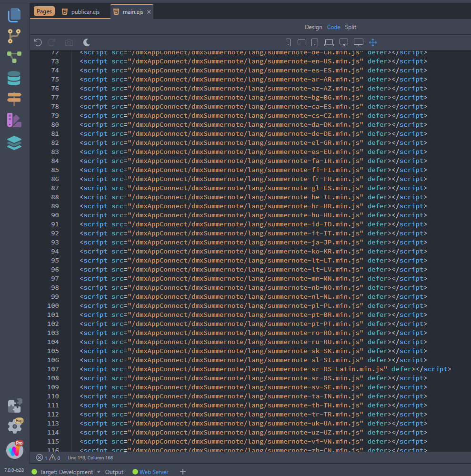The image size is (471, 476).
Task: Switch to Split view
Action: pyautogui.click(x=350, y=27)
